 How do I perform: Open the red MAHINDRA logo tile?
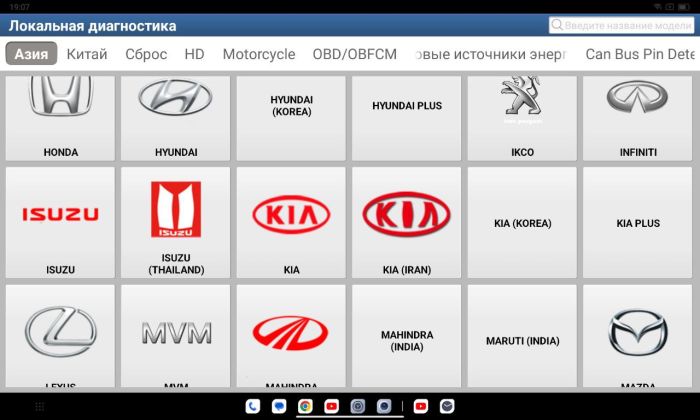coord(291,336)
